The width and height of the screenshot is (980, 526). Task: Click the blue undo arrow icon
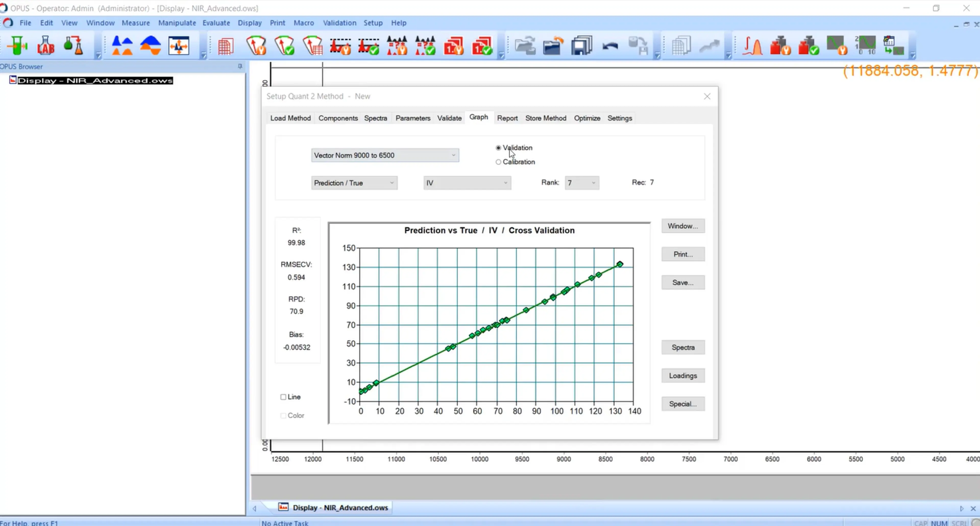tap(610, 46)
